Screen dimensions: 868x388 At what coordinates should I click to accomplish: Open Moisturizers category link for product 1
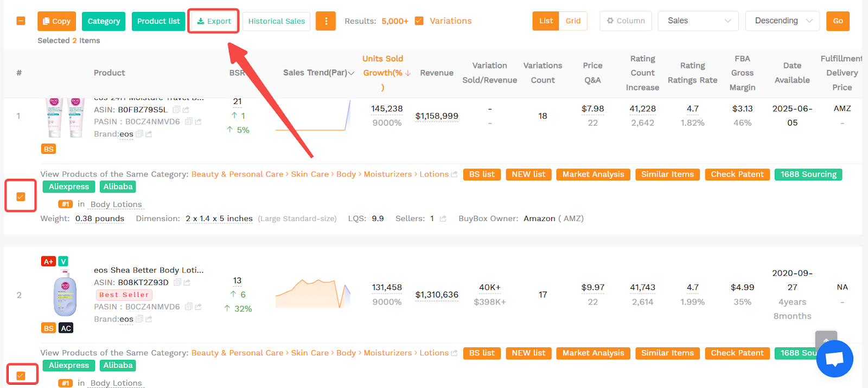(387, 174)
